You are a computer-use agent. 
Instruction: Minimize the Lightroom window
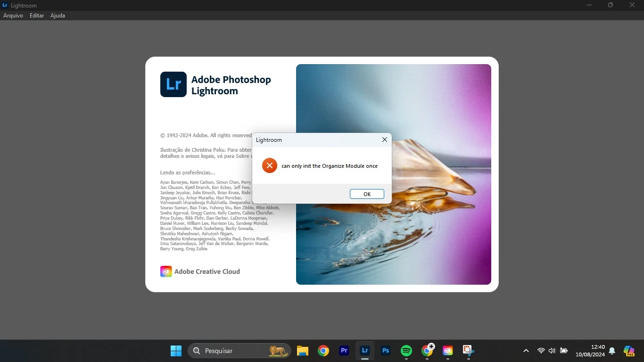pos(589,5)
